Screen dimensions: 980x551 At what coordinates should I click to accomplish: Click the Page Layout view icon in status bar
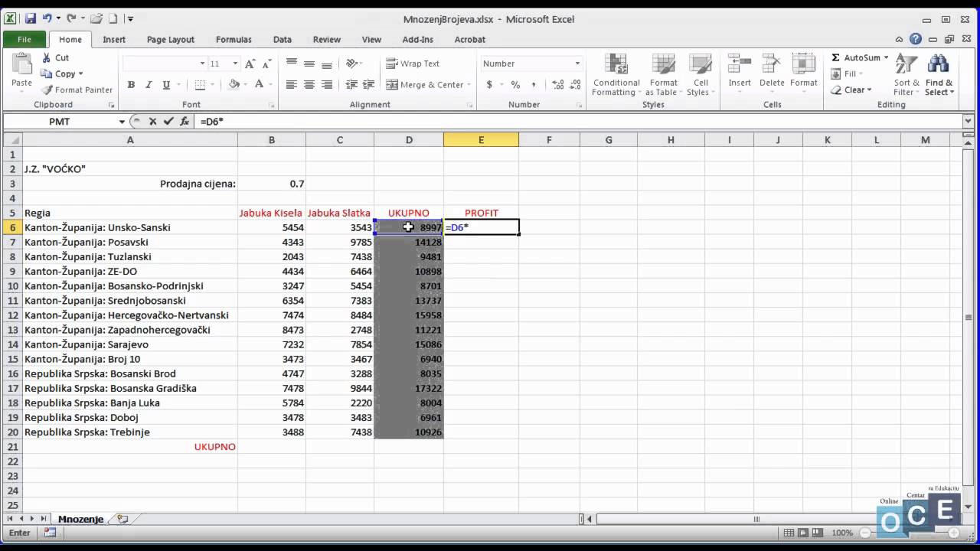tap(805, 533)
